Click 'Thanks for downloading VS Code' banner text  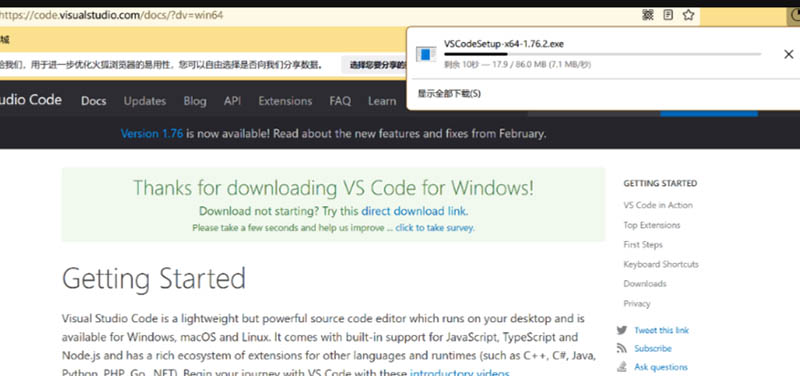pyautogui.click(x=333, y=188)
